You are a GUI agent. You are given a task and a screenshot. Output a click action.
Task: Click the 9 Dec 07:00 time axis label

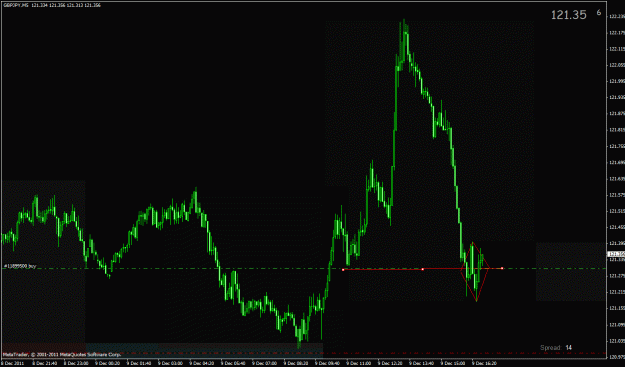pos(264,363)
